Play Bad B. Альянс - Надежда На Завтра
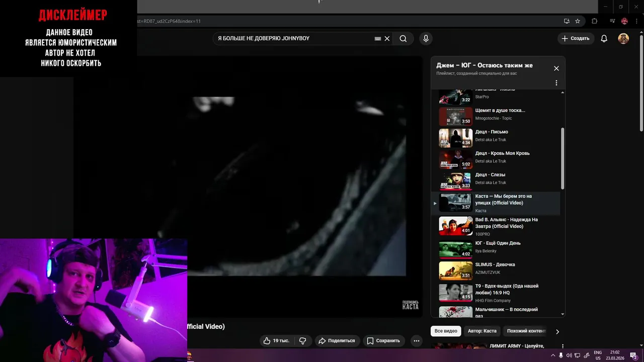The width and height of the screenshot is (644, 362). (496, 226)
